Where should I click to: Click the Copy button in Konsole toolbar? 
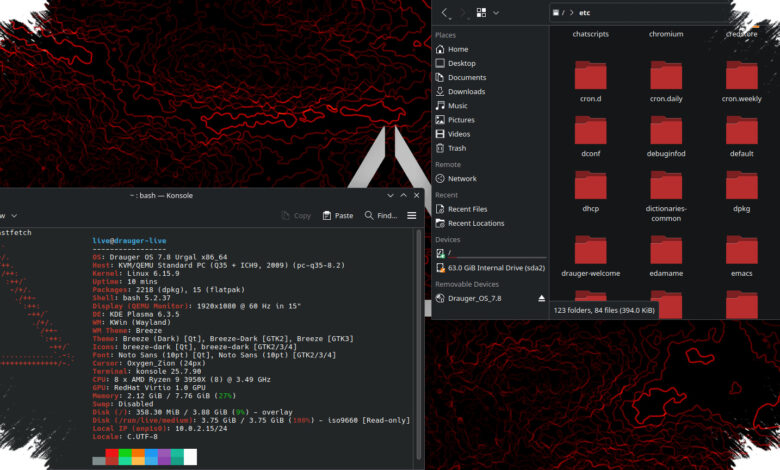tap(296, 215)
